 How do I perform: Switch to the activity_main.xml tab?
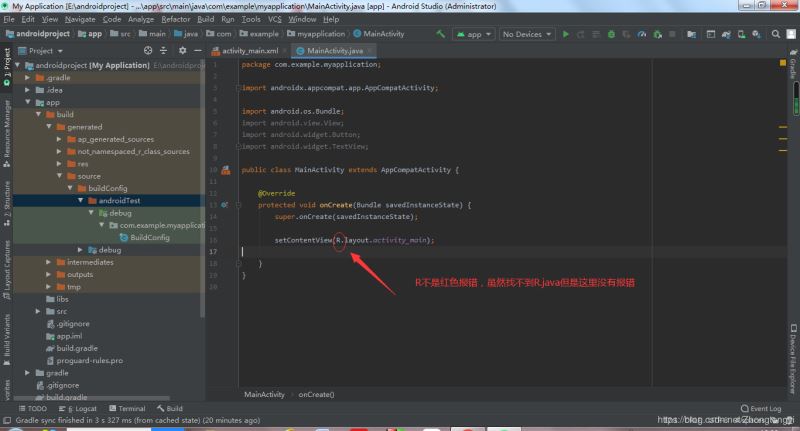(245, 50)
